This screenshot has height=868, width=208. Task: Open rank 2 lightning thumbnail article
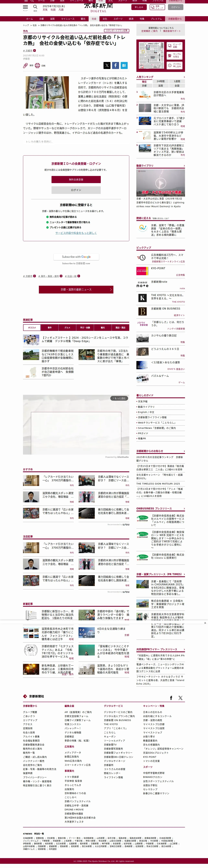(x=145, y=108)
